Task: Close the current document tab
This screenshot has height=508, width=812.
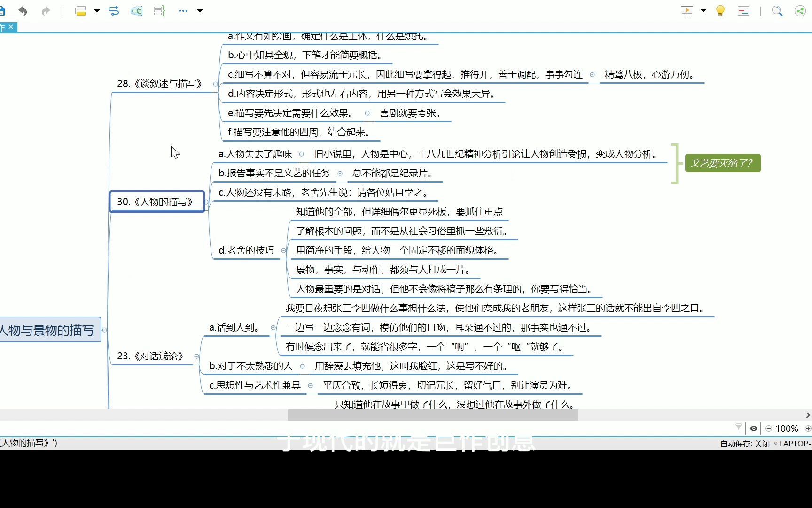Action: [11, 27]
